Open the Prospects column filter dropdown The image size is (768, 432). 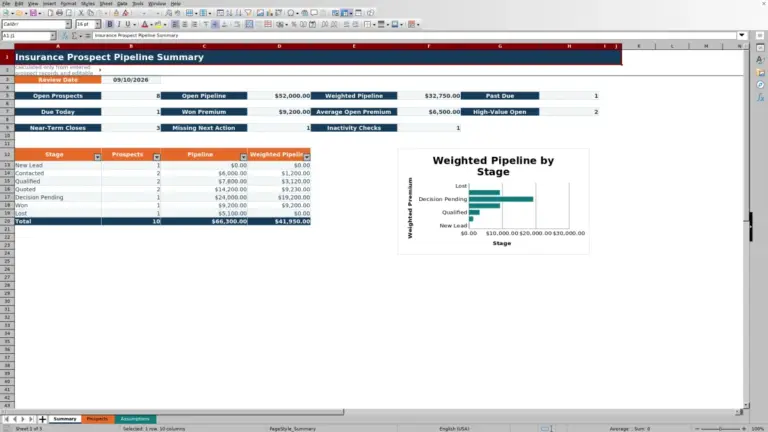coord(157,157)
